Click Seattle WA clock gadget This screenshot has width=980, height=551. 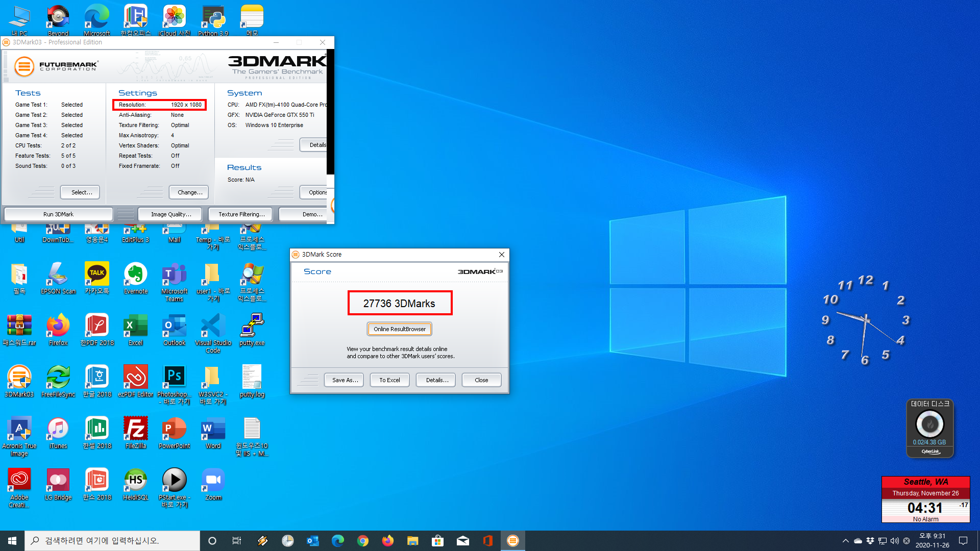pos(926,499)
